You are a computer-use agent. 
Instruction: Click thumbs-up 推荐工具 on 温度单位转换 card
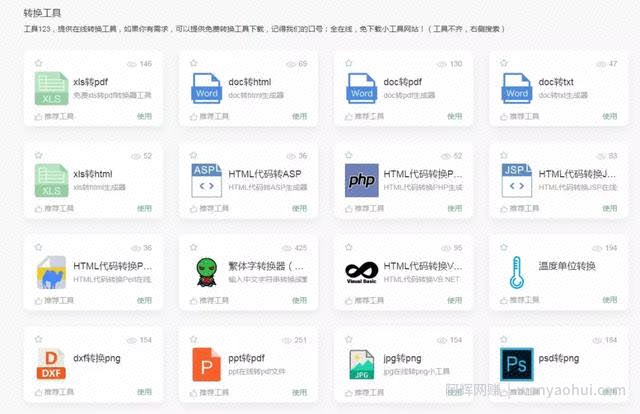point(519,300)
